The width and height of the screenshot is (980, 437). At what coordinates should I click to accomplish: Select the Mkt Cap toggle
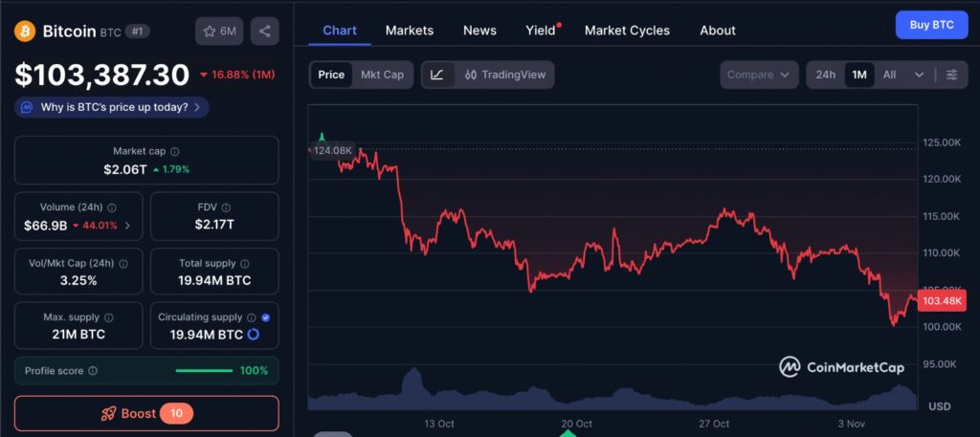click(x=382, y=75)
